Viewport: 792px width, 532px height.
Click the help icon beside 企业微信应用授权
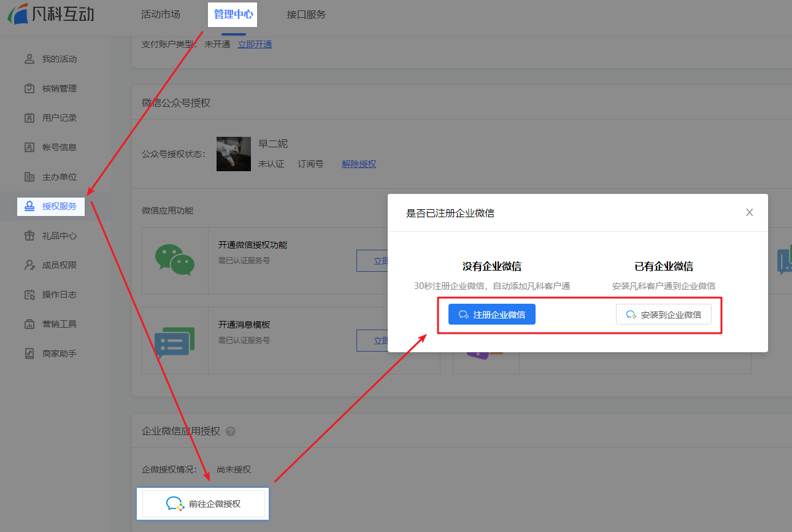coord(231,431)
